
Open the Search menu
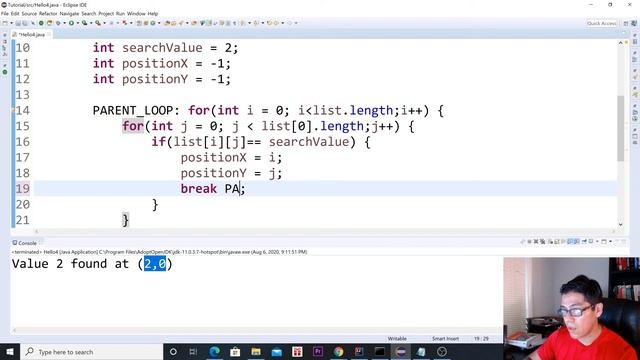(x=89, y=13)
